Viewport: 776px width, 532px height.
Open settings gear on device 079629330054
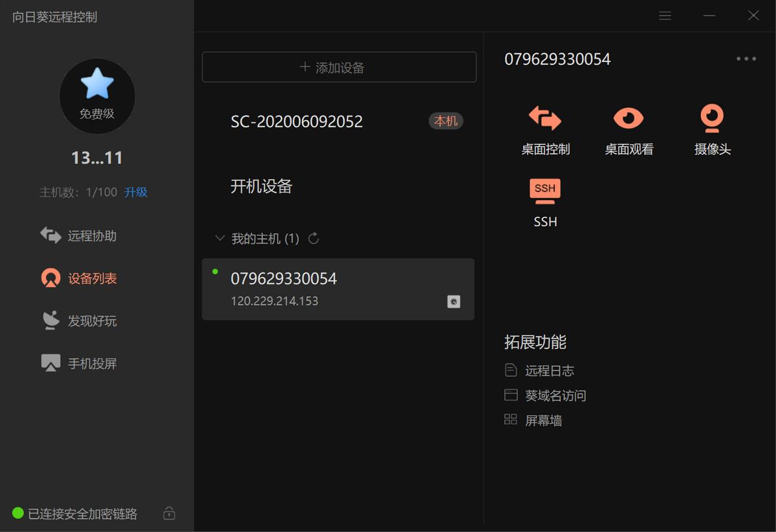pos(453,301)
